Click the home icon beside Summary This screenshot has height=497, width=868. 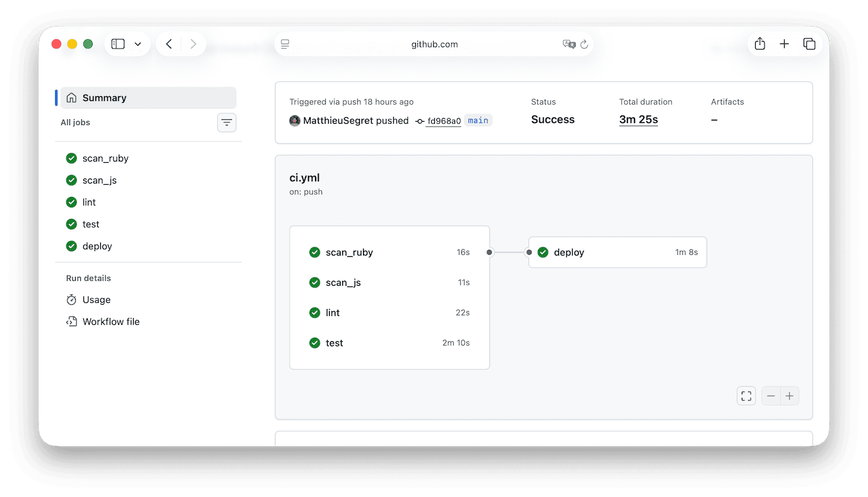(x=72, y=98)
